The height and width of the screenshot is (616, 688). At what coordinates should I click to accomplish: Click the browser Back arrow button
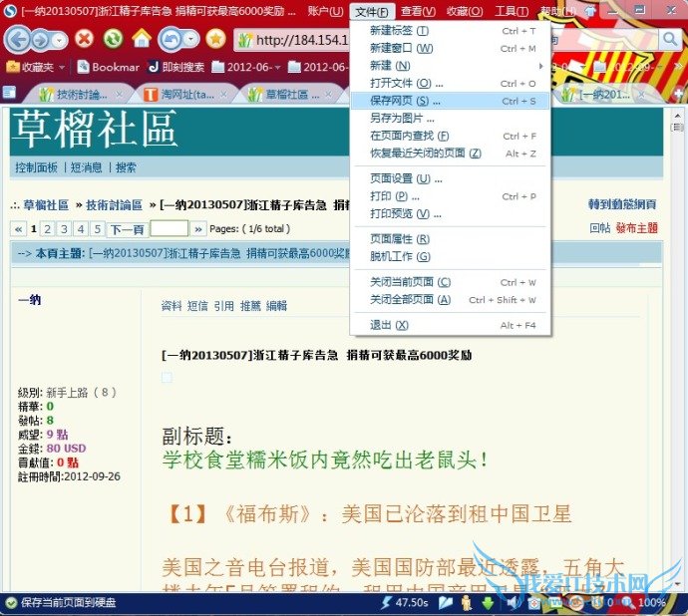[17, 40]
